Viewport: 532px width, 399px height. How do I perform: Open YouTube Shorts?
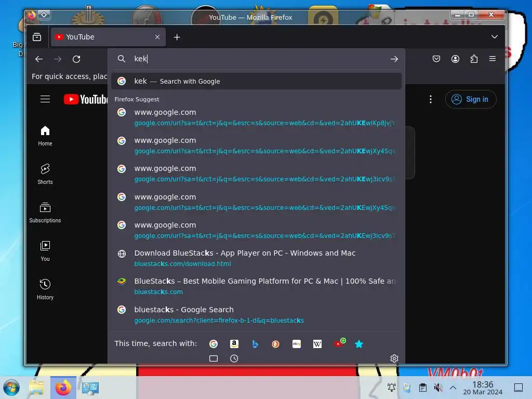coord(45,174)
